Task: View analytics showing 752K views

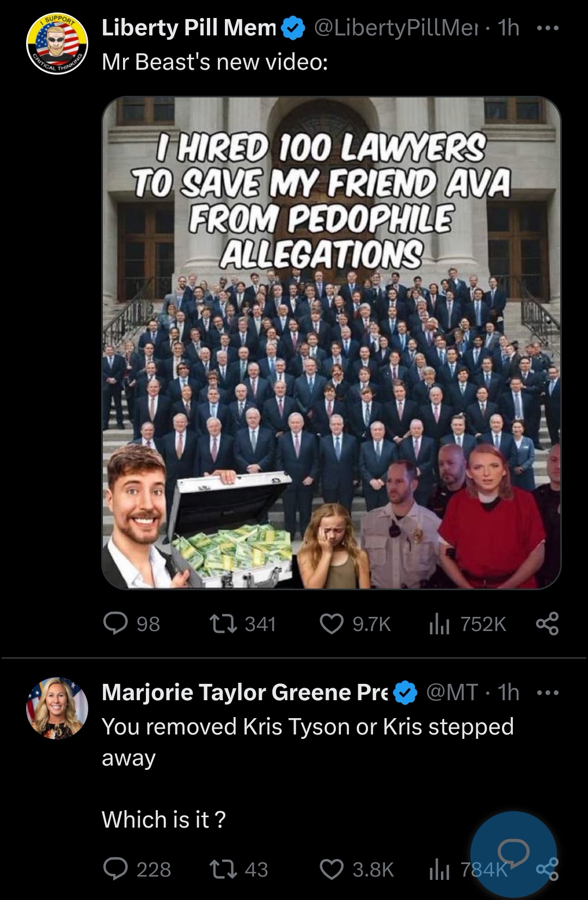Action: (x=468, y=624)
